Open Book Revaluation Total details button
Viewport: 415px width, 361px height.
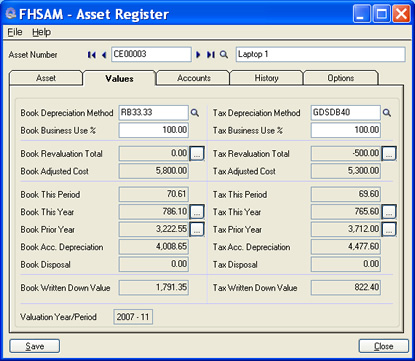pyautogui.click(x=197, y=154)
